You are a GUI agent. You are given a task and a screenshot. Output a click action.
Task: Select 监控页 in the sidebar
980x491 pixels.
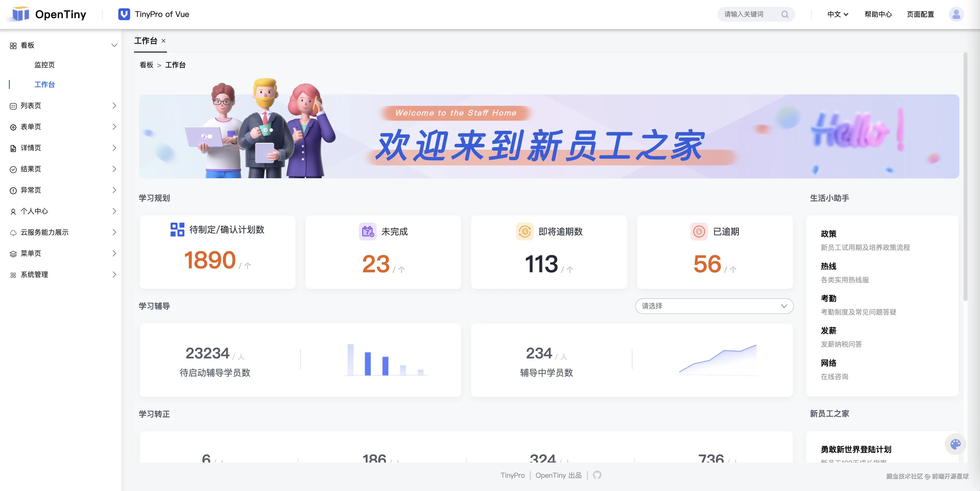(x=44, y=65)
